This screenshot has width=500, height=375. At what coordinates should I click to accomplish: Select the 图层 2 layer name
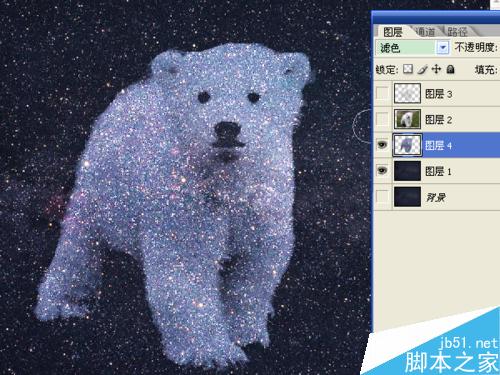(x=439, y=120)
